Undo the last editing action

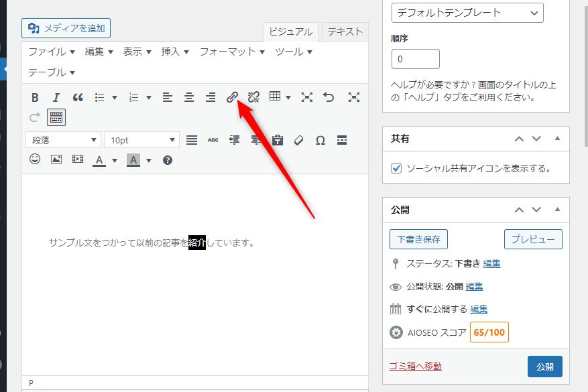coord(328,97)
